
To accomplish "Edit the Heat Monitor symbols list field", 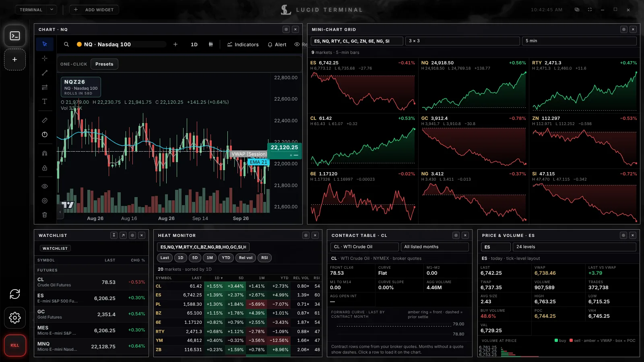I will pyautogui.click(x=203, y=247).
